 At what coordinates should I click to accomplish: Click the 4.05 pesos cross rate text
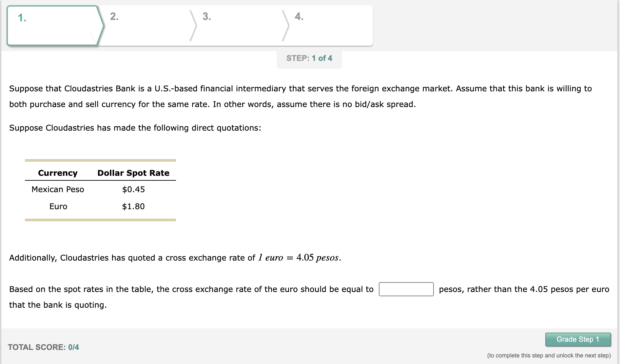point(317,258)
